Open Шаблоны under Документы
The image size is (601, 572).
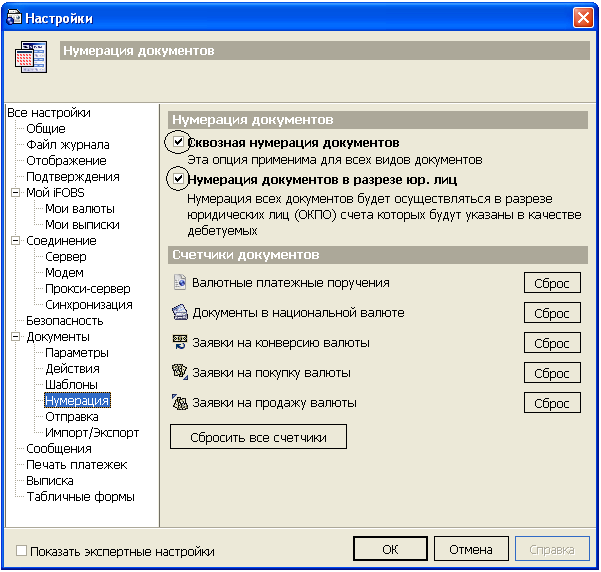click(x=71, y=385)
